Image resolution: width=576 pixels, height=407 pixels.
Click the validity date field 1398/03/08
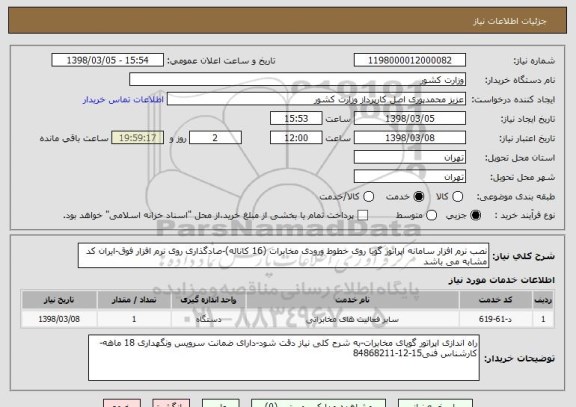click(410, 138)
